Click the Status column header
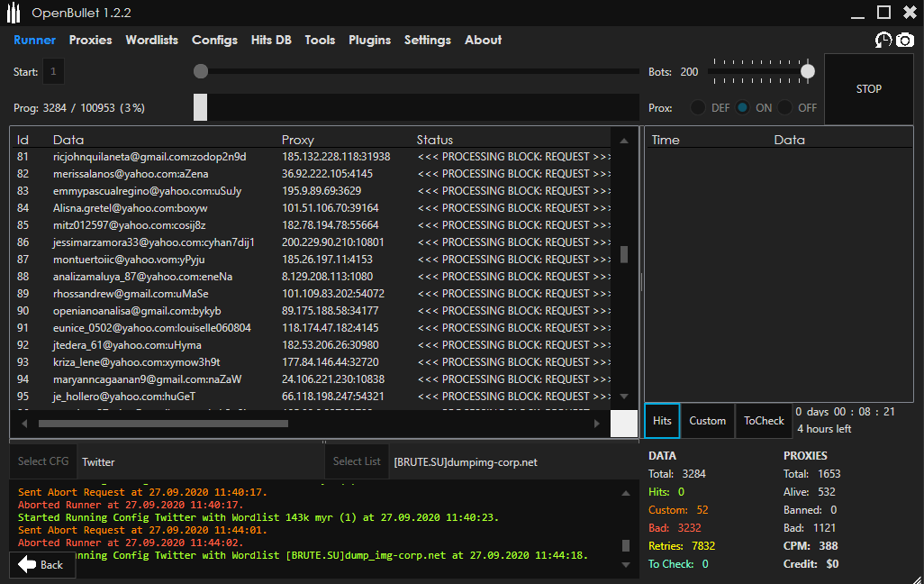The width and height of the screenshot is (924, 584). pos(435,140)
